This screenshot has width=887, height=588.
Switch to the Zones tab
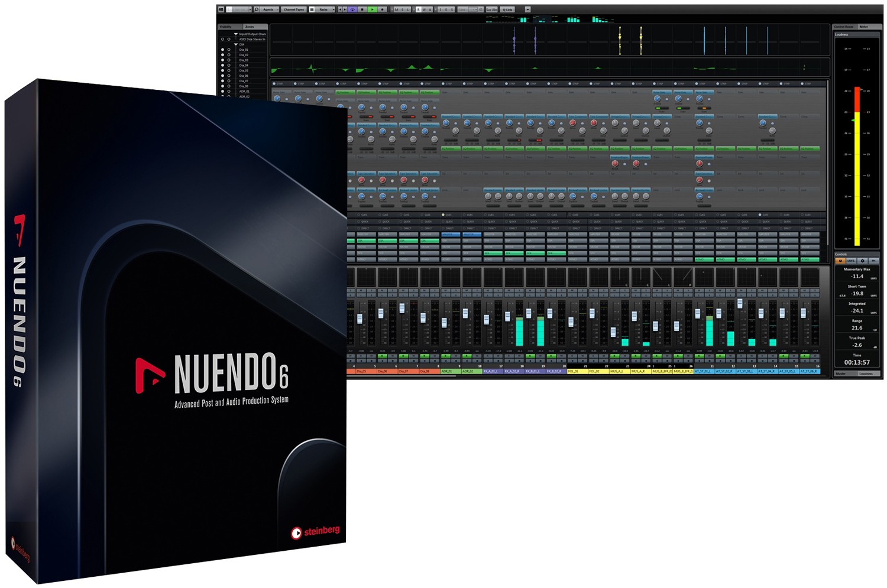coord(249,27)
